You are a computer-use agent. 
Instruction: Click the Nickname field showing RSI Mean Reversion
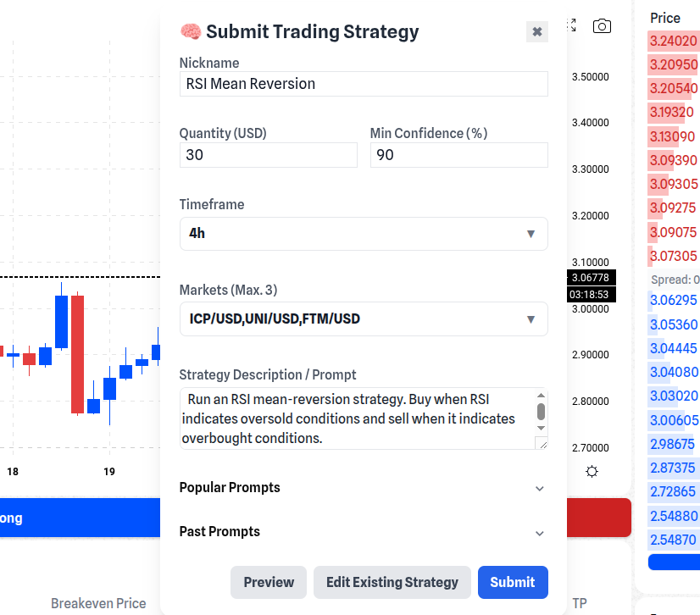point(363,84)
